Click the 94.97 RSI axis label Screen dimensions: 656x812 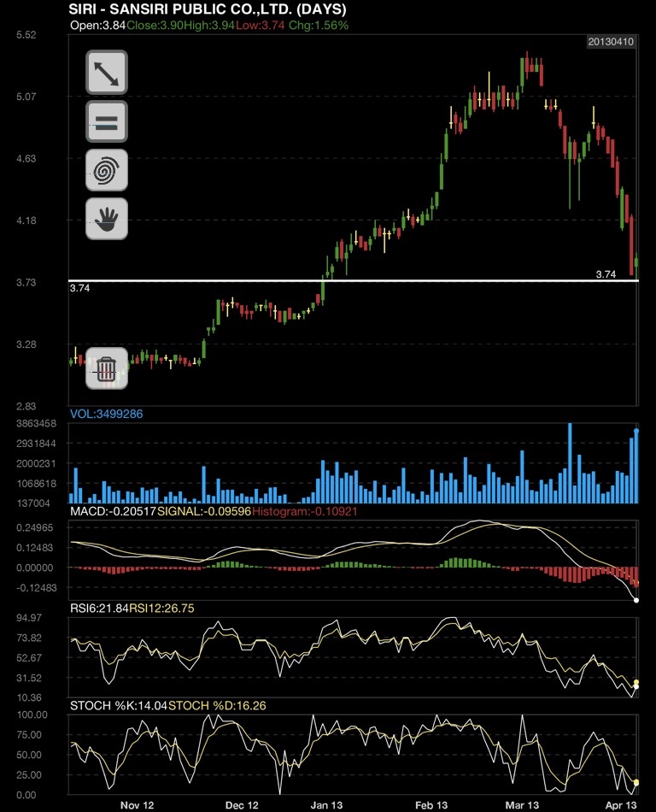(x=30, y=618)
